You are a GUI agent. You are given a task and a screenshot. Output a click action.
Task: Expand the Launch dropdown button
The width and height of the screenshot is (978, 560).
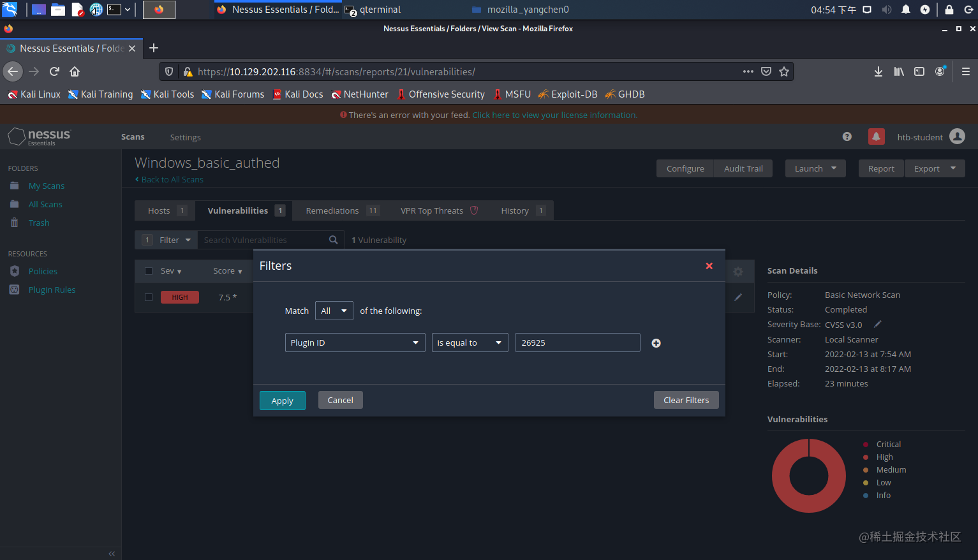tap(815, 168)
